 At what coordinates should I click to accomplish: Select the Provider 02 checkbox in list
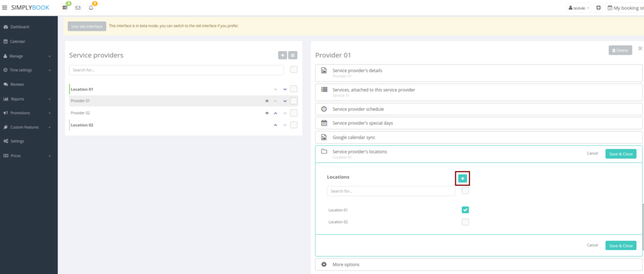pos(294,113)
